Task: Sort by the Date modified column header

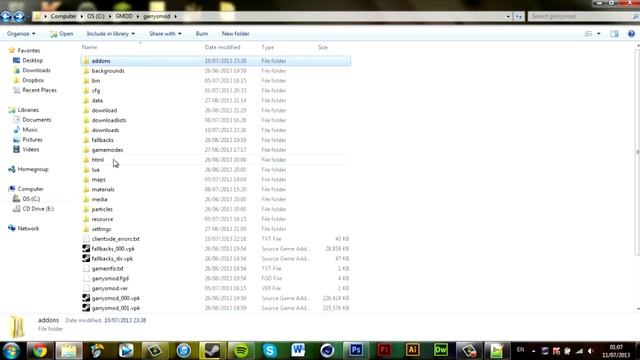Action: (x=222, y=47)
